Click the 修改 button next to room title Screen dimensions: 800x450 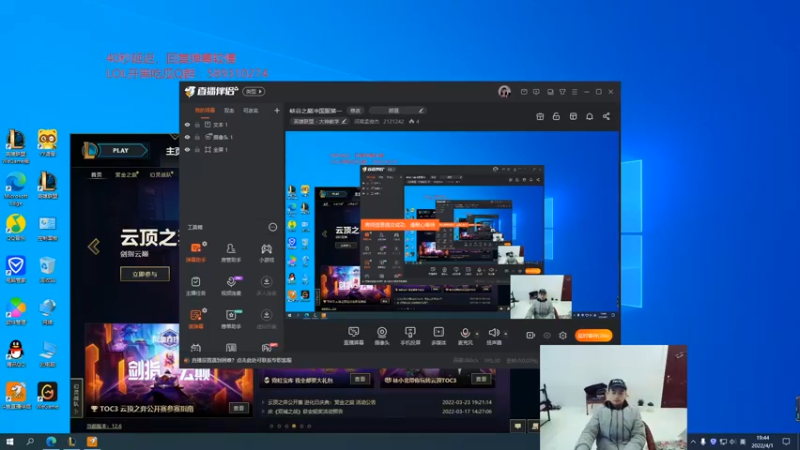click(x=355, y=111)
